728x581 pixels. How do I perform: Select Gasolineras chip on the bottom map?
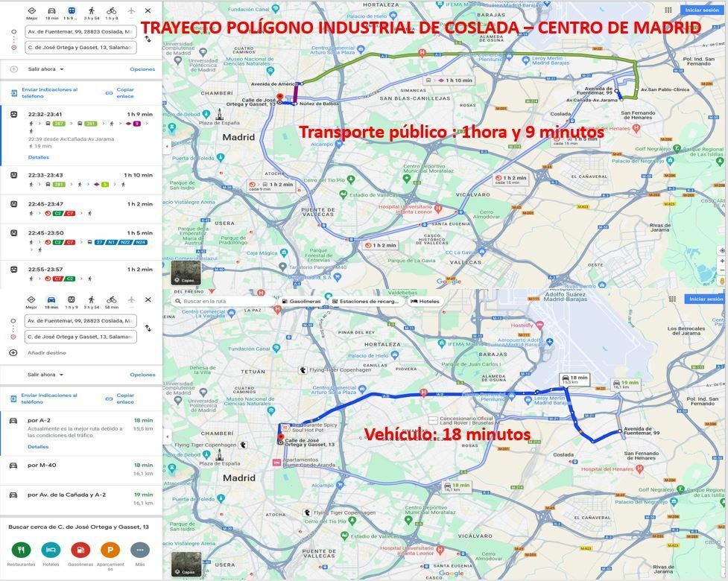302,301
